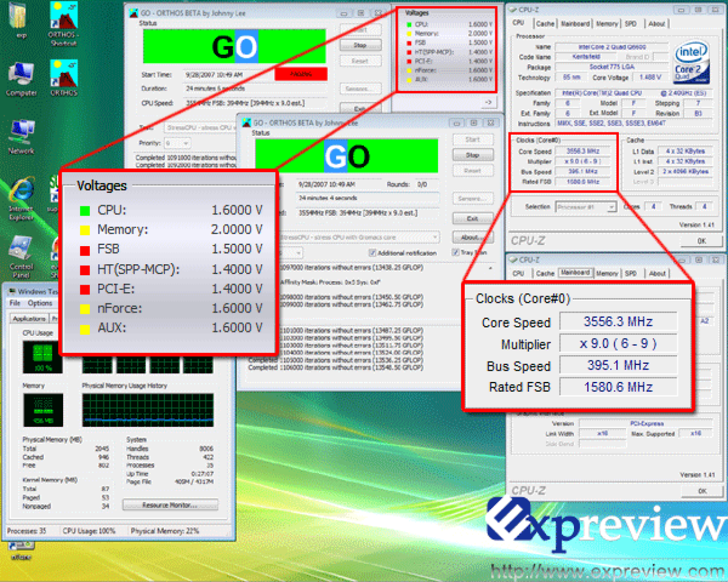Select the Cache tab in the Mainboard-view CPU-Z window
Screen dimensions: 728x582
click(x=545, y=273)
